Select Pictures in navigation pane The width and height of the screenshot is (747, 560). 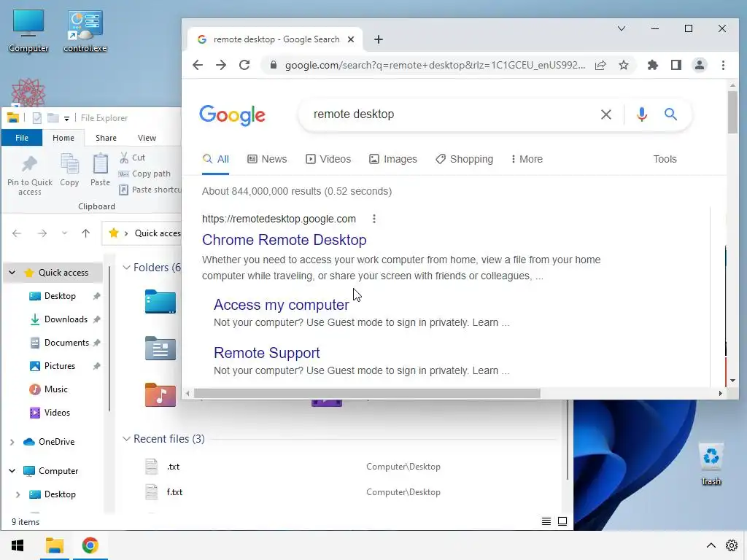60,366
